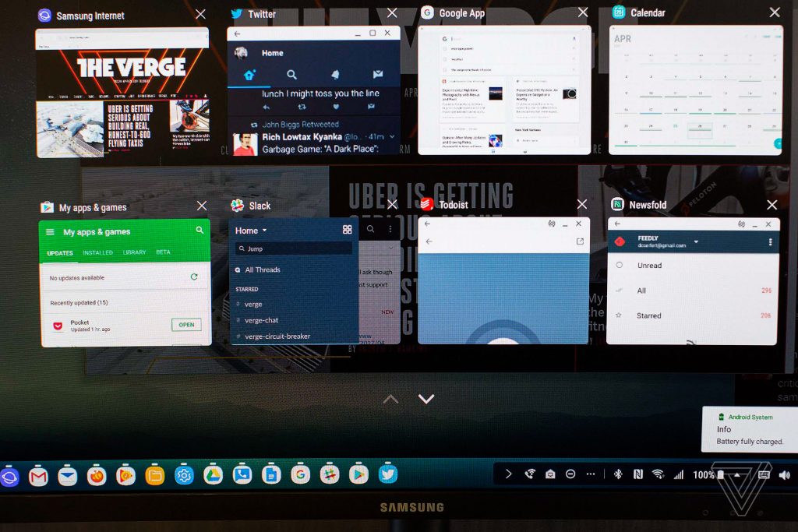Launch the Google app taskbar icon
798x532 pixels.
(x=300, y=474)
